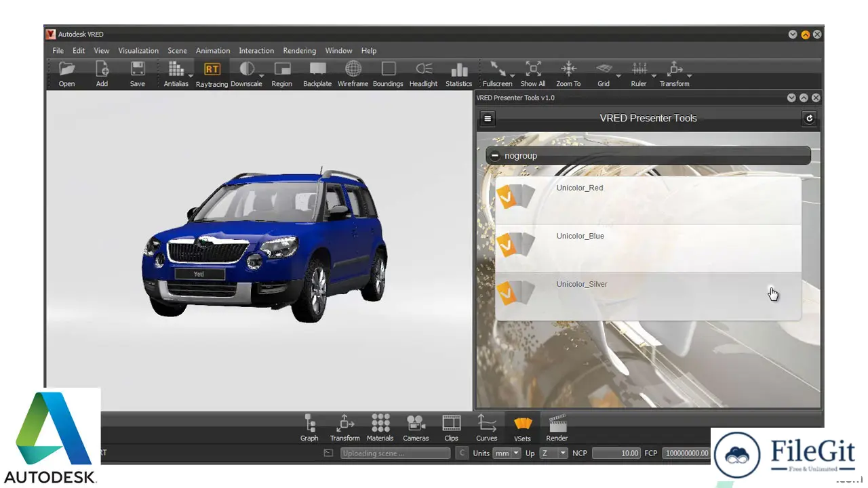This screenshot has height=488, width=868.
Task: Open the Help menu
Action: click(x=369, y=51)
